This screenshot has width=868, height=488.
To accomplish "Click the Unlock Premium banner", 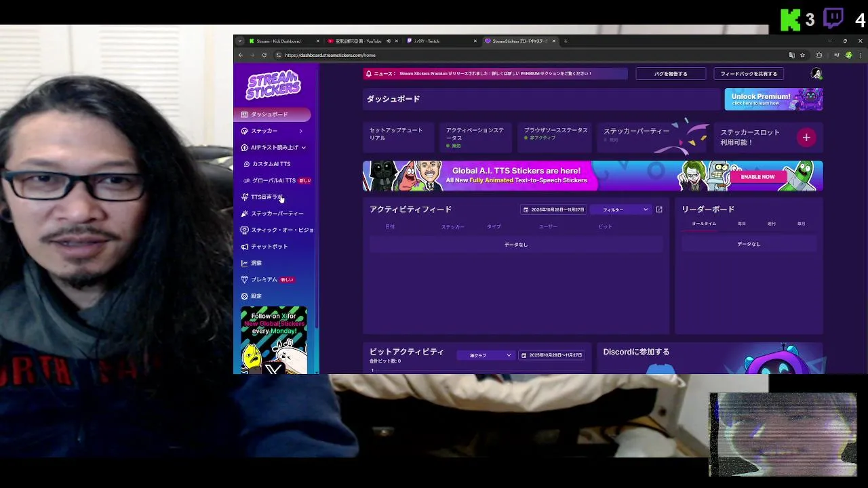I will 774,99.
